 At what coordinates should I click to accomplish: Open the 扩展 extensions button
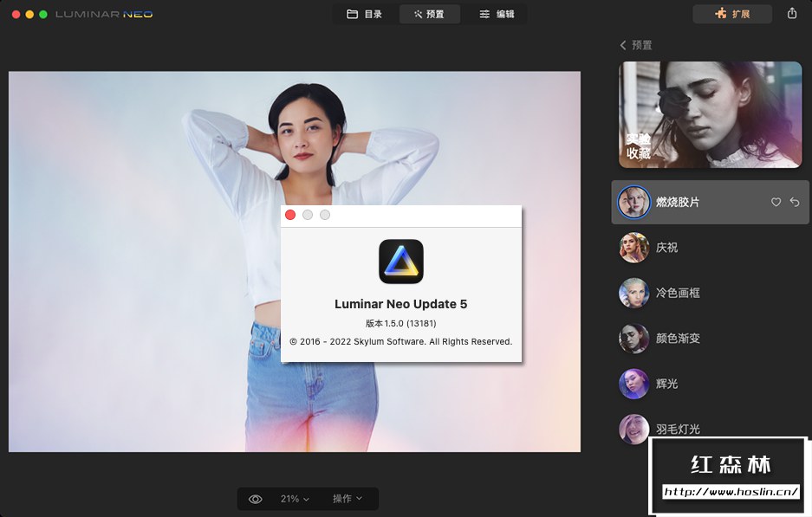coord(732,14)
